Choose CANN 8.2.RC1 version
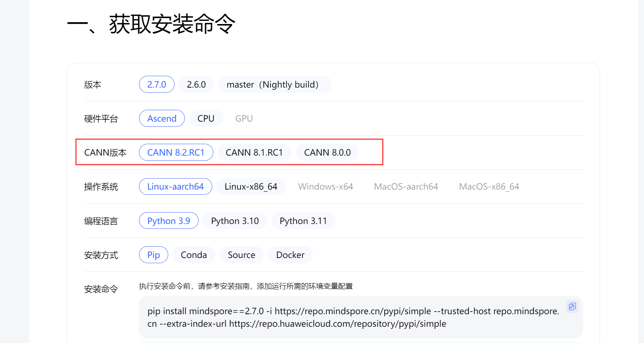Viewport: 644px width, 343px height. click(176, 152)
